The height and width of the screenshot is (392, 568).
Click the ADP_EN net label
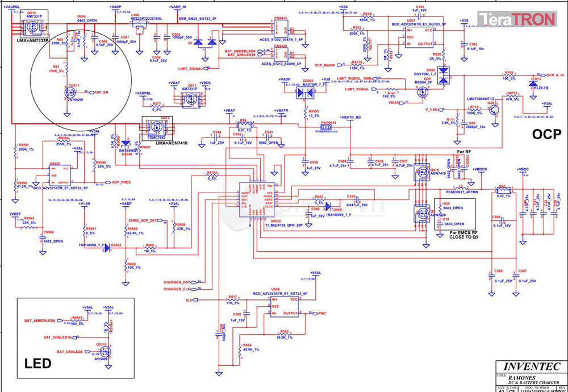tap(100, 93)
